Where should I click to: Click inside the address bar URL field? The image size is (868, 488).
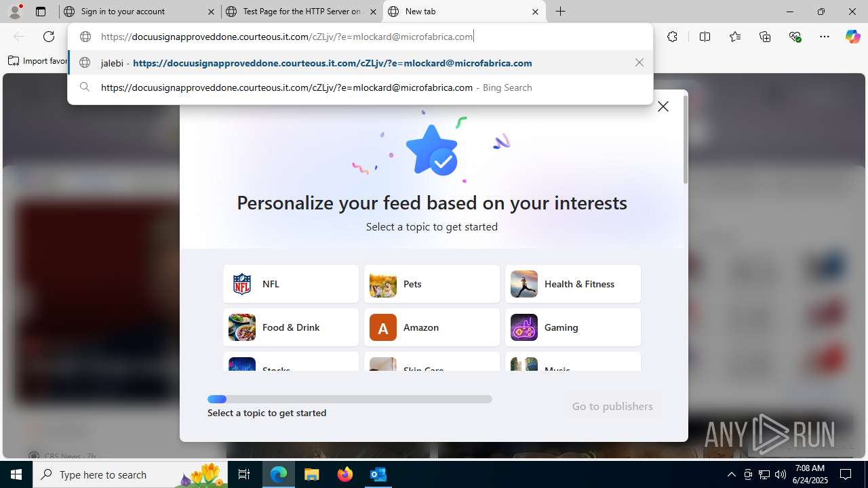359,37
